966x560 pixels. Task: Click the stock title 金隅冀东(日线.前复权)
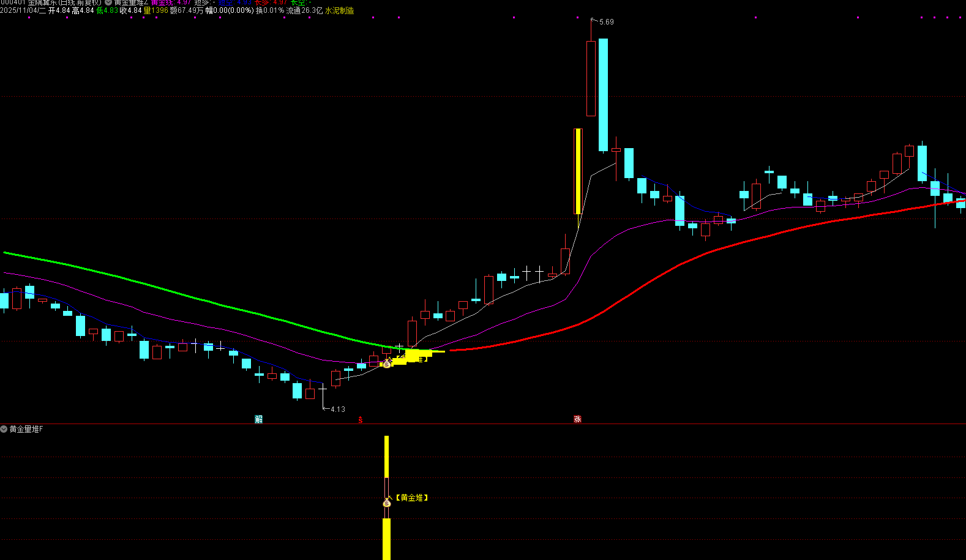tap(65, 2)
